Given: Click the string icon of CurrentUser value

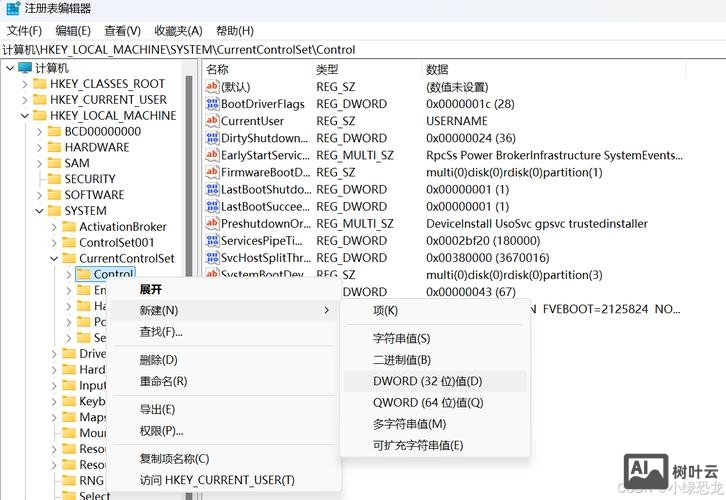Looking at the screenshot, I should 212,121.
